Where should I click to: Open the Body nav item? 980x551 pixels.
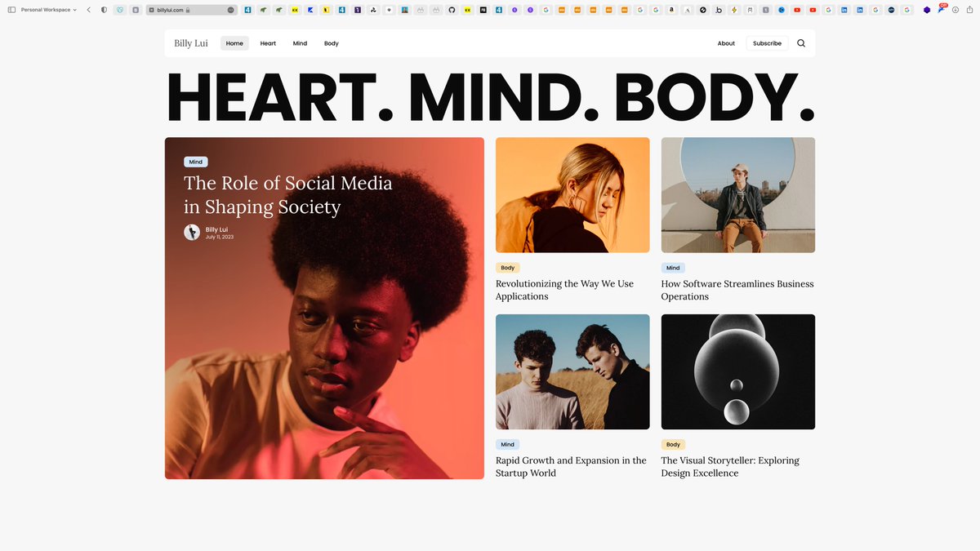pos(331,43)
